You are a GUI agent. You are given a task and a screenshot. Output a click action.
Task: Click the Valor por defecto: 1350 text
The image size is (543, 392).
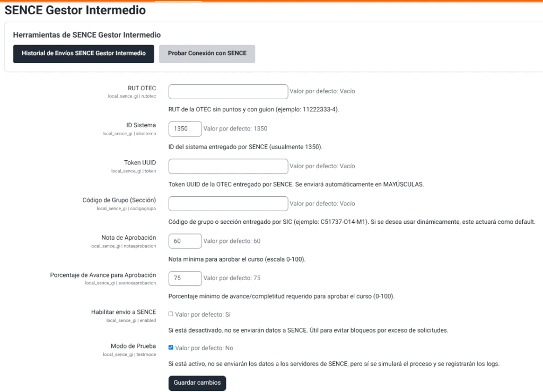point(235,129)
